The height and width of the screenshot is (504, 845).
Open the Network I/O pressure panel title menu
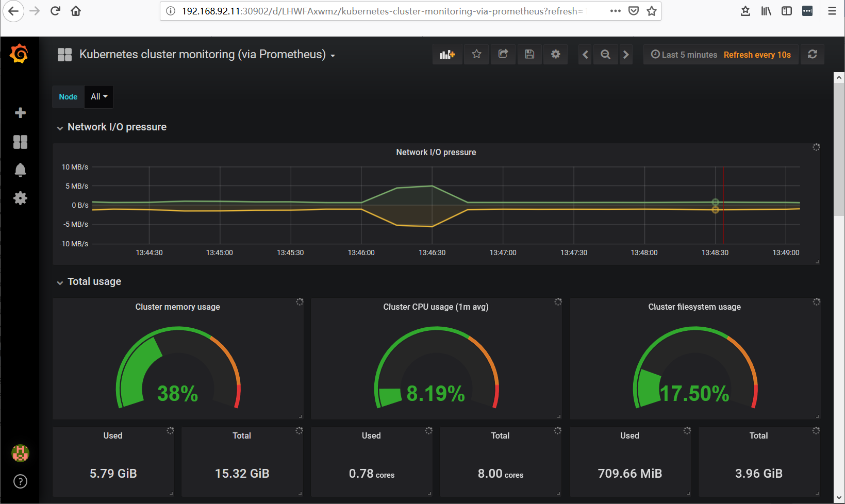pyautogui.click(x=436, y=152)
